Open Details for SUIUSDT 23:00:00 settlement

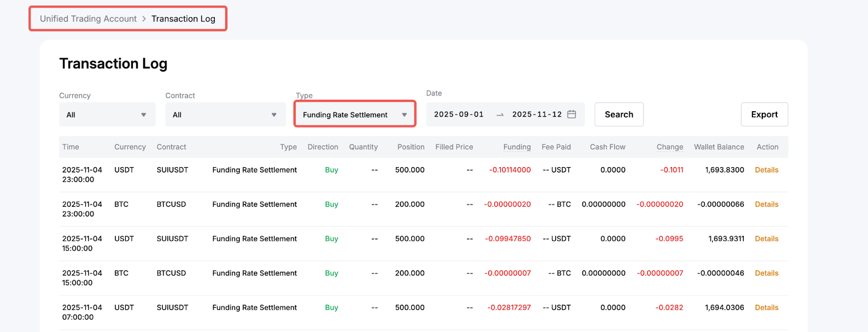766,170
